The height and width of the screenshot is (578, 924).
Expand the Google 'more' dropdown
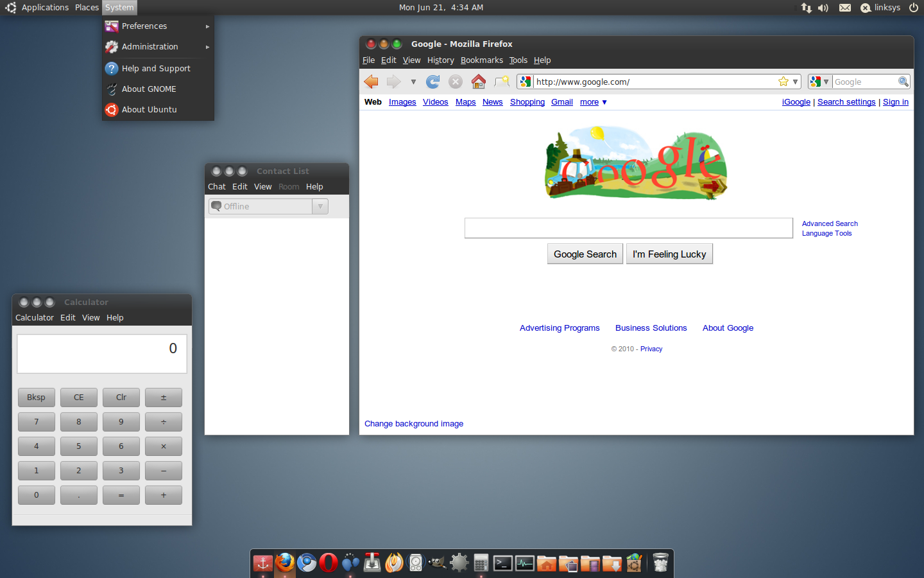(594, 102)
